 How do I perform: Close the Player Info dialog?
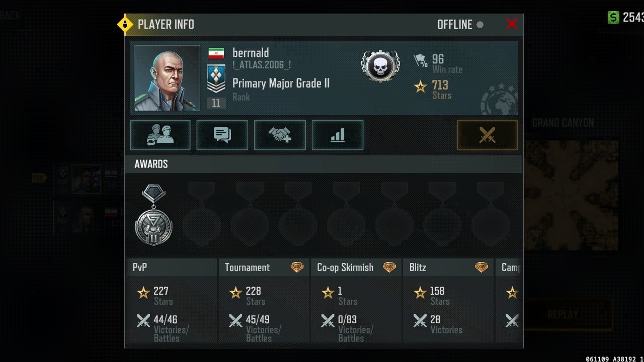(x=512, y=24)
